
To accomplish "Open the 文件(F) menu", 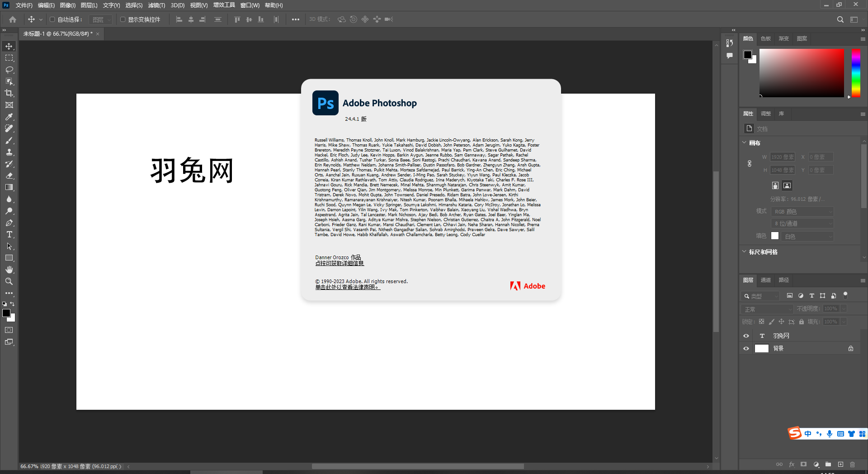I will pos(24,5).
